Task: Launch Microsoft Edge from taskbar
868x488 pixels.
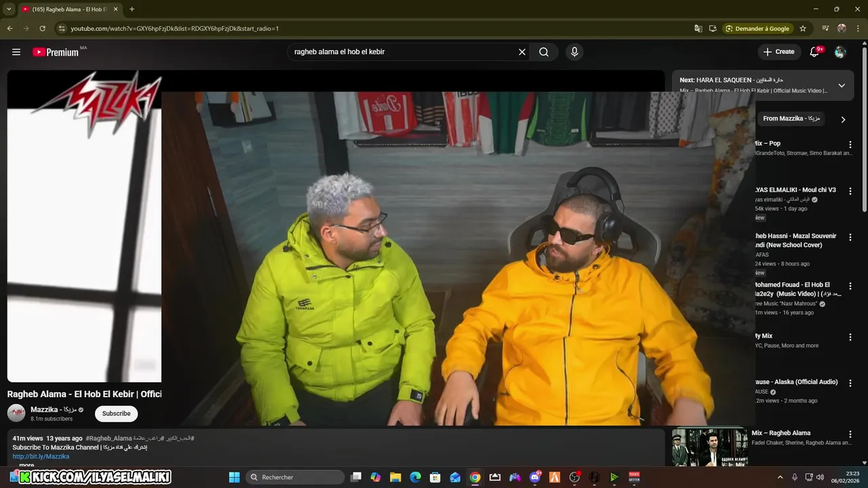Action: 415,477
